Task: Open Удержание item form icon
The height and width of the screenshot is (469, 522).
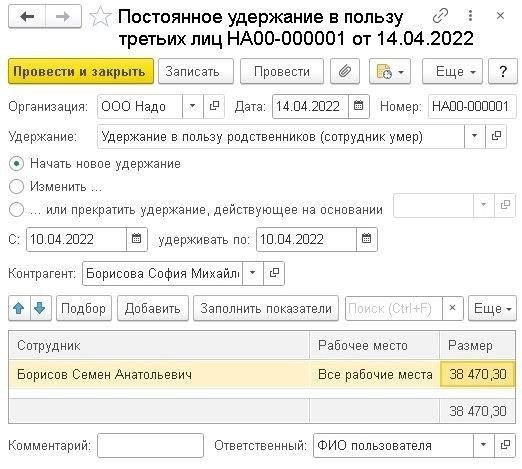Action: [496, 136]
